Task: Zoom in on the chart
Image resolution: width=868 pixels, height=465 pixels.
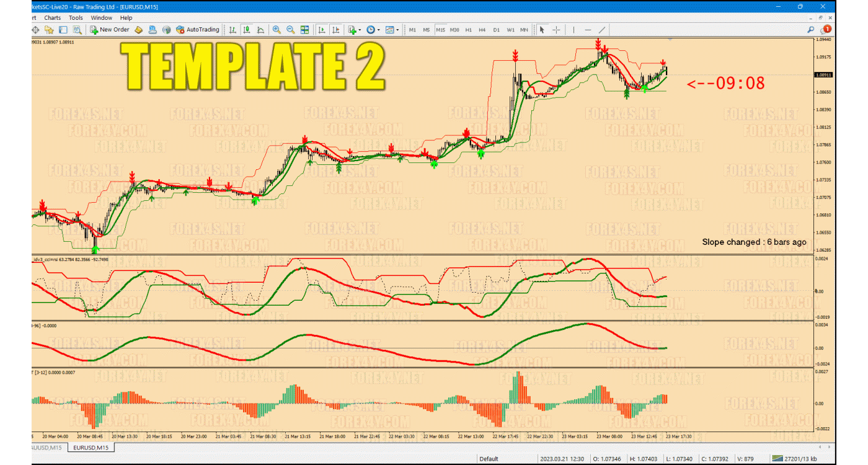Action: [277, 29]
